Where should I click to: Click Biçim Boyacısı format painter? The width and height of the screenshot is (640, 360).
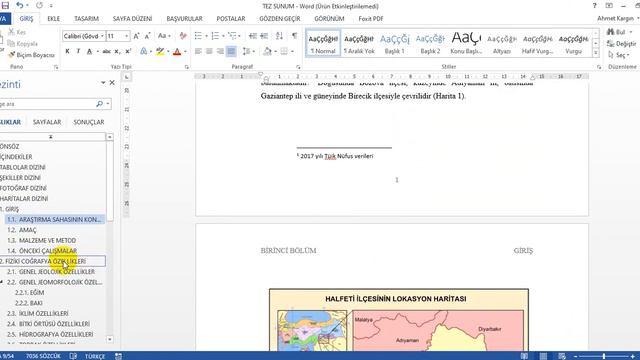[31, 55]
